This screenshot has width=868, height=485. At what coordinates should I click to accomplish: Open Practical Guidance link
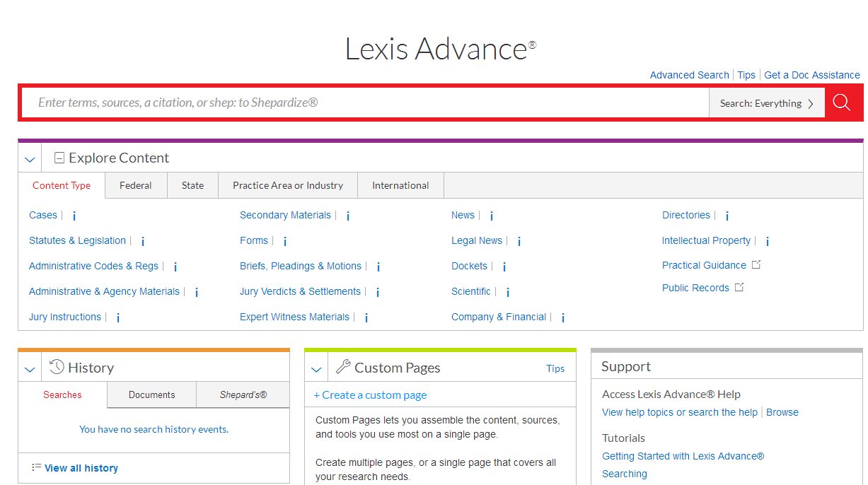click(x=704, y=265)
